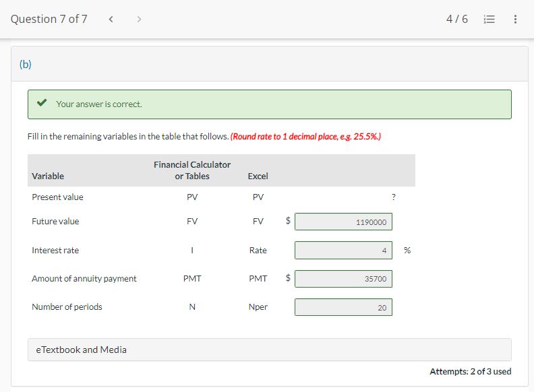
Task: Click the annuity payment PMT input field
Action: [343, 279]
